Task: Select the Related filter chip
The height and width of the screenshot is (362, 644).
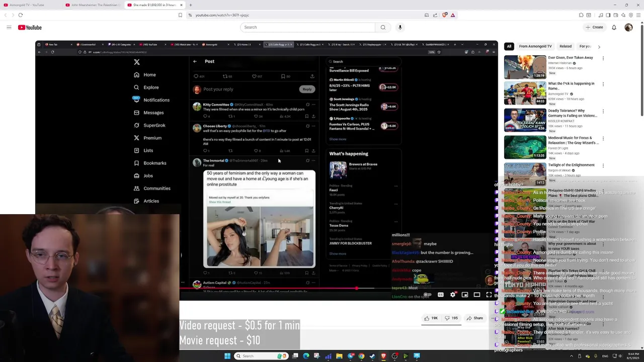Action: [566, 46]
